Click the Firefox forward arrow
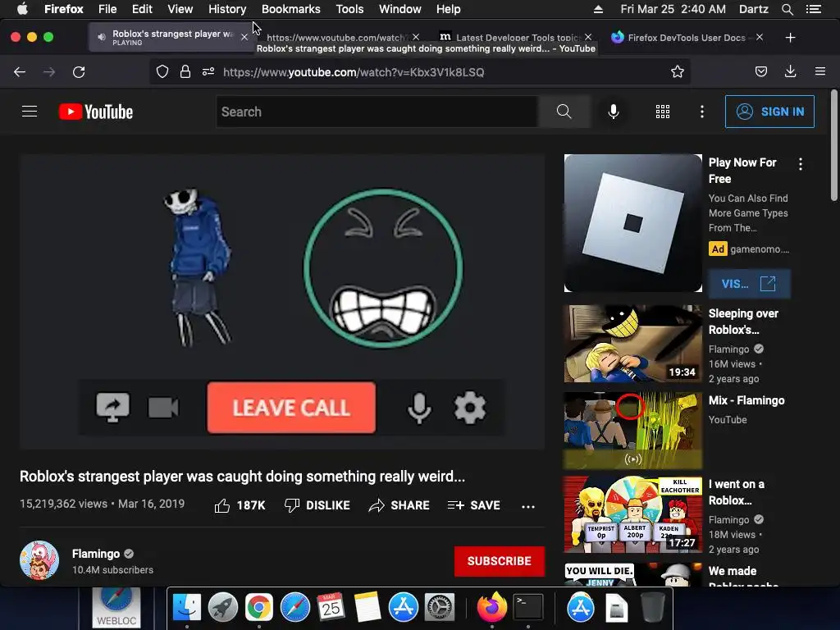 click(x=49, y=72)
